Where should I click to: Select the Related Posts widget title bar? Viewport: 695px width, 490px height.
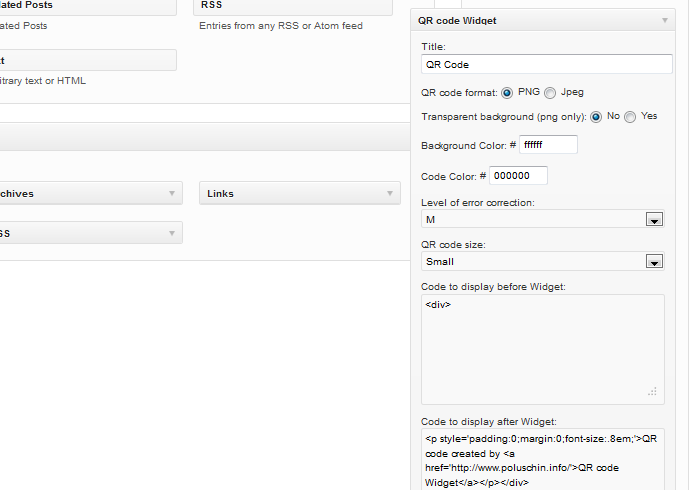(88, 7)
